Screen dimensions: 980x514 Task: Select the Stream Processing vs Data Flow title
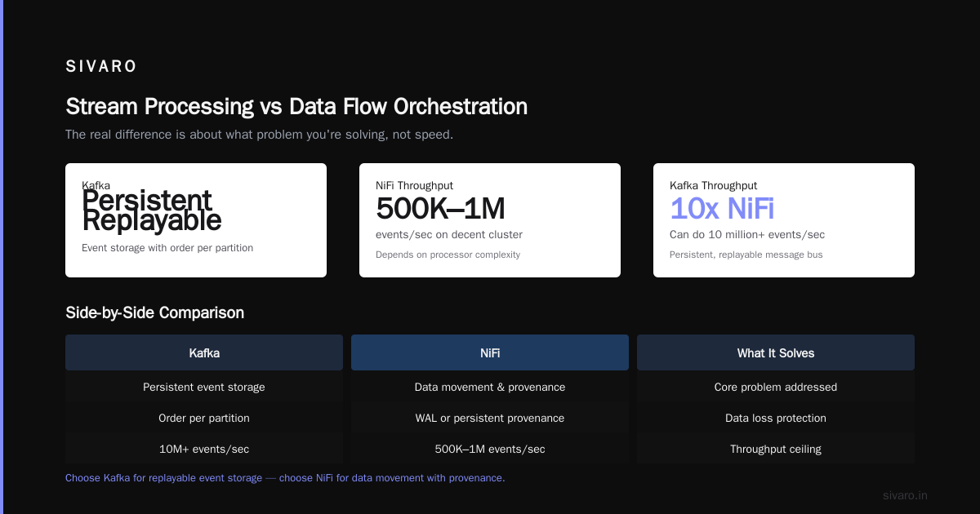[296, 107]
